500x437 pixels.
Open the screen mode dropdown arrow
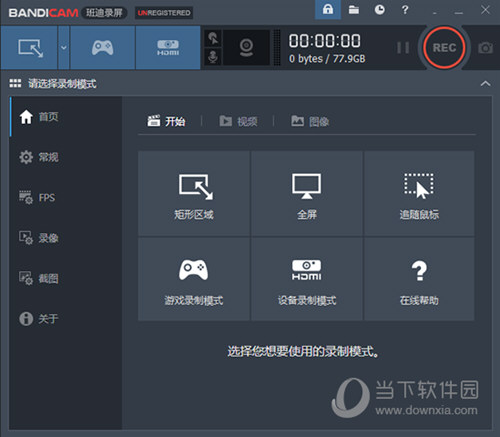click(64, 48)
